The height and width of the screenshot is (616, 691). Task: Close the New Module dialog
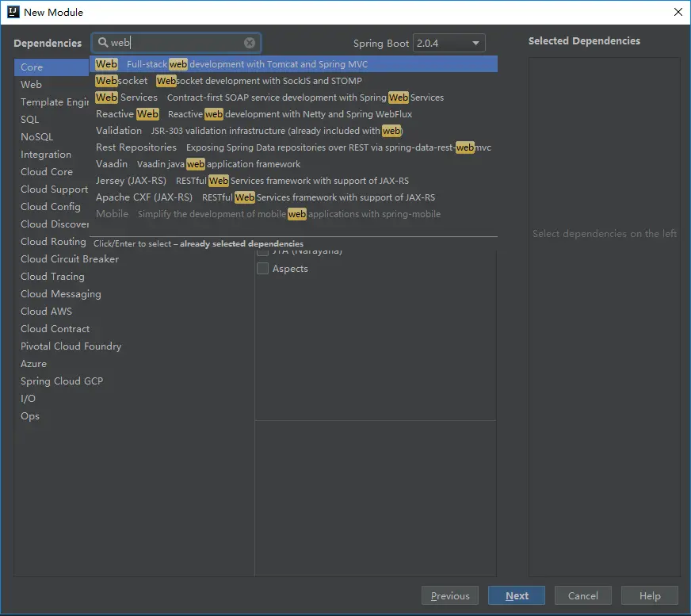[x=678, y=12]
